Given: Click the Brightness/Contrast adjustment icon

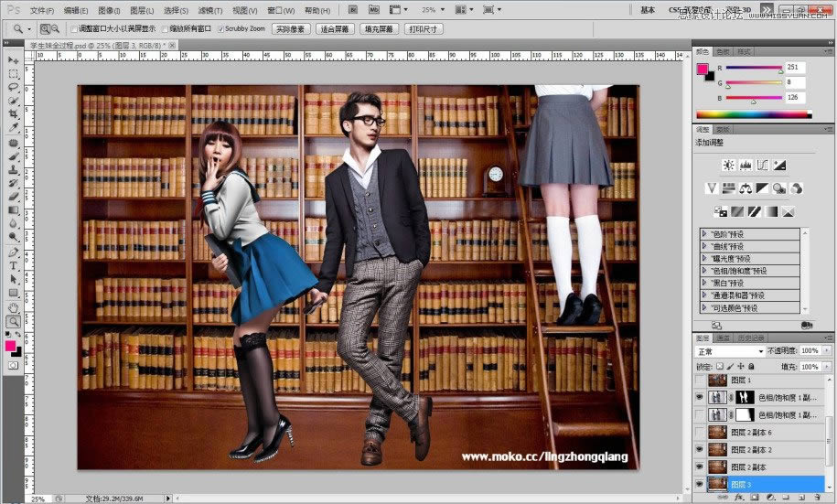Looking at the screenshot, I should click(729, 165).
